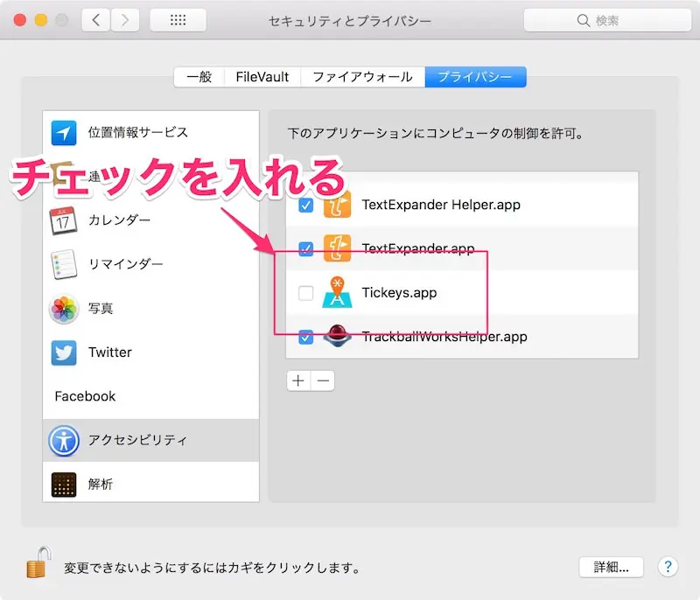The width and height of the screenshot is (700, 600).
Task: Show all preferences with grid button
Action: [178, 20]
